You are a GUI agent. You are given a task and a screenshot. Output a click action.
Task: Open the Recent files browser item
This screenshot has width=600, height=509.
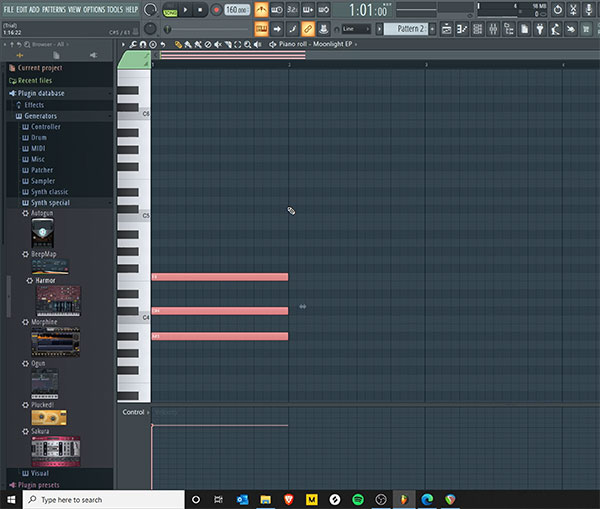[35, 80]
